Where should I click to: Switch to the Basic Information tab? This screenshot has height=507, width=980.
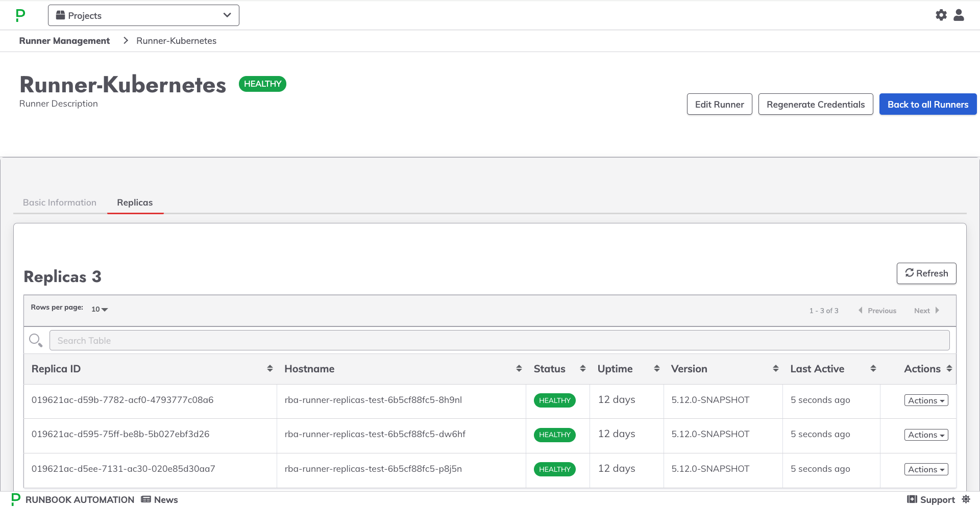pyautogui.click(x=60, y=202)
